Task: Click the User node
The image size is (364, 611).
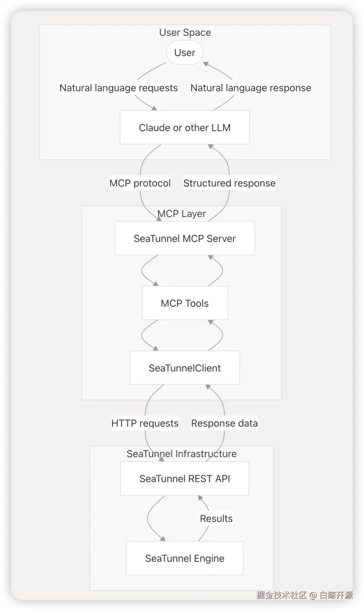Action: 185,53
